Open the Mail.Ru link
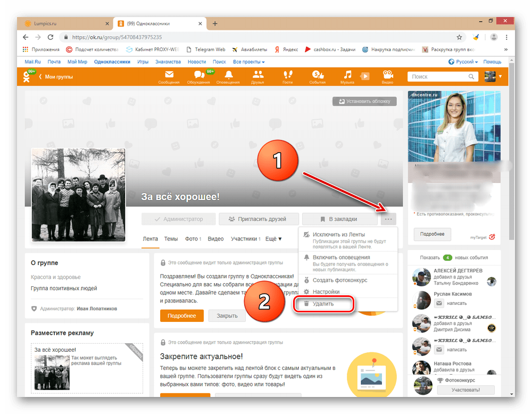Image resolution: width=532 pixels, height=414 pixels. pyautogui.click(x=32, y=62)
